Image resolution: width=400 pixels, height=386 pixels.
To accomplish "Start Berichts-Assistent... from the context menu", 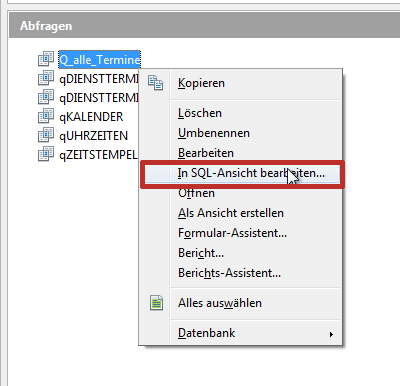I will (240, 273).
